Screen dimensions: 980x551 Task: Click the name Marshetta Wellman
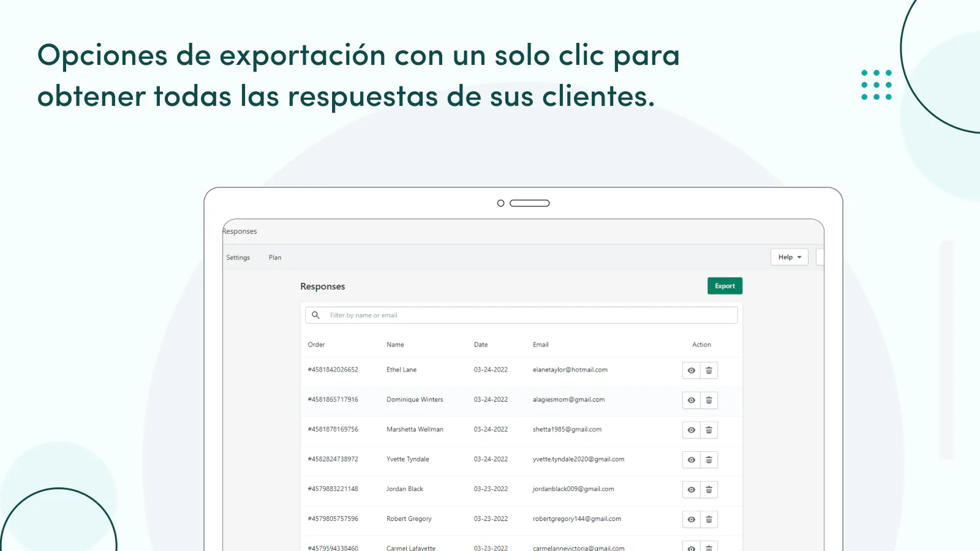click(415, 430)
